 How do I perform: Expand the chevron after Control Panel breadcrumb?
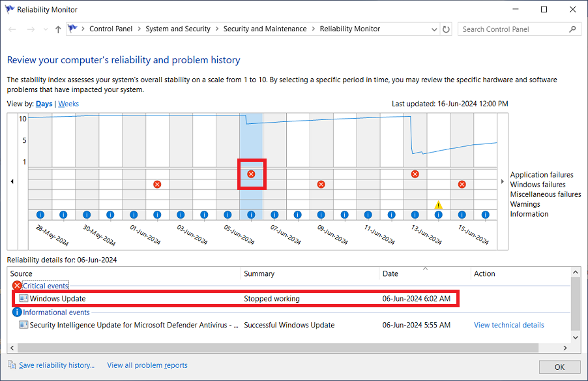139,29
